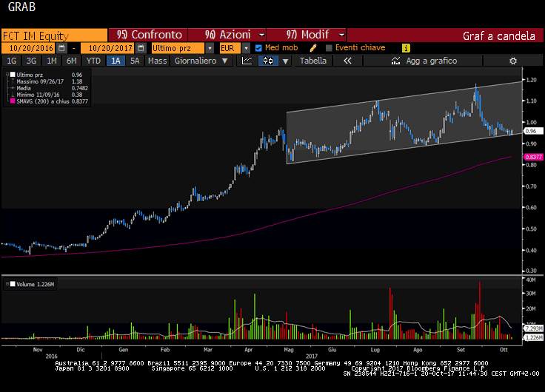
Task: Open the EUR currency dropdown
Action: [x=247, y=47]
